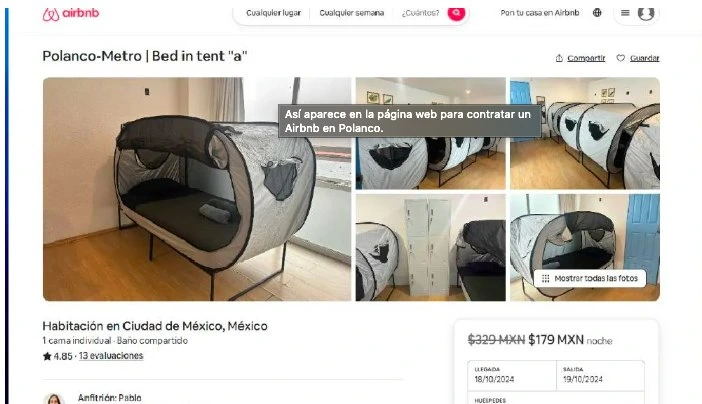This screenshot has width=702, height=404.
Task: Click the star rating icon
Action: click(x=47, y=356)
